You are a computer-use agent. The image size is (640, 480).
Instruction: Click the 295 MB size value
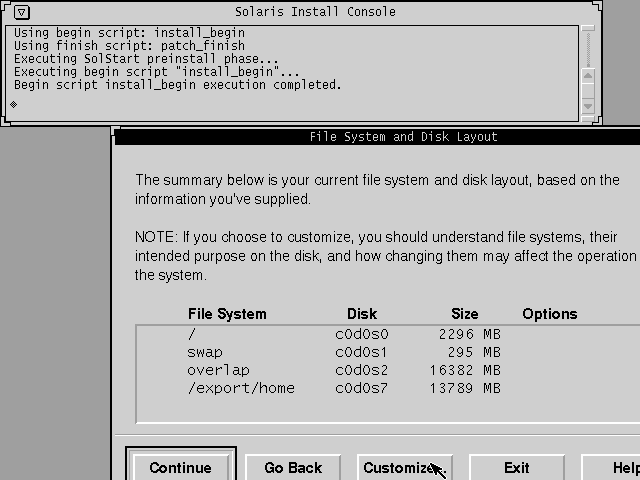click(x=474, y=352)
